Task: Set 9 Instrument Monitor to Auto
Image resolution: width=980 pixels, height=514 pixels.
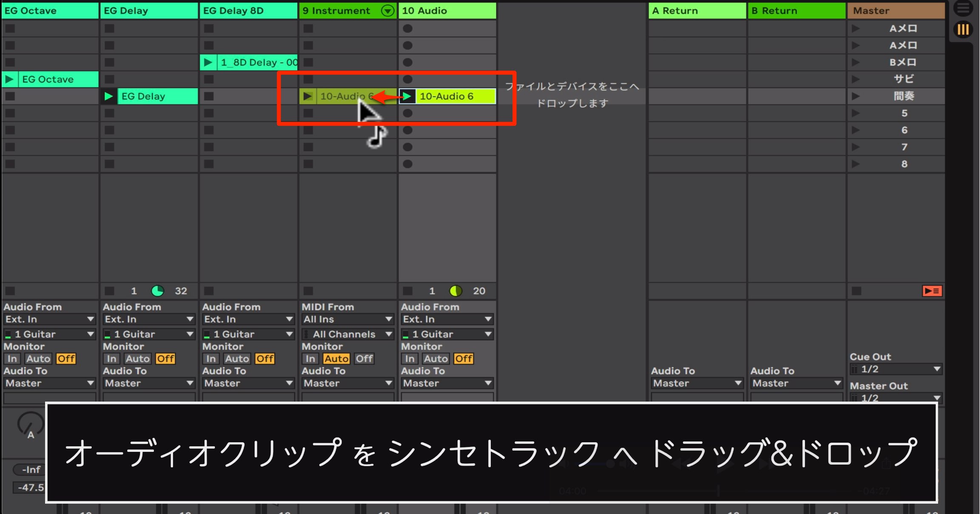Action: 337,359
